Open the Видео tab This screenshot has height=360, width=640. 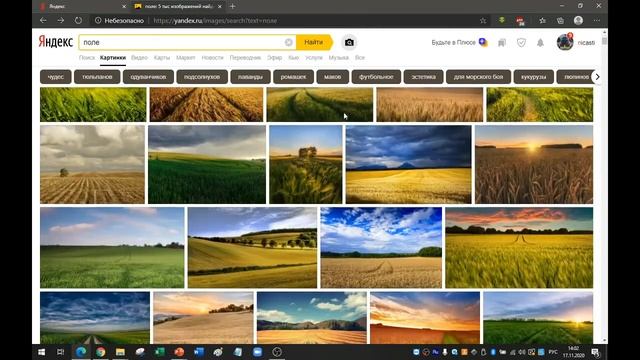[x=140, y=58]
